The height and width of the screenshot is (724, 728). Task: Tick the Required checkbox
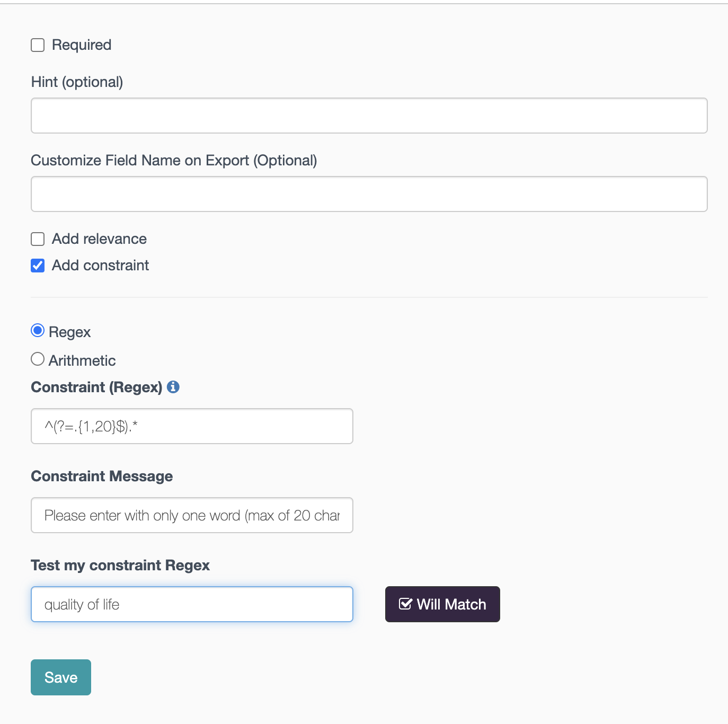[x=38, y=45]
